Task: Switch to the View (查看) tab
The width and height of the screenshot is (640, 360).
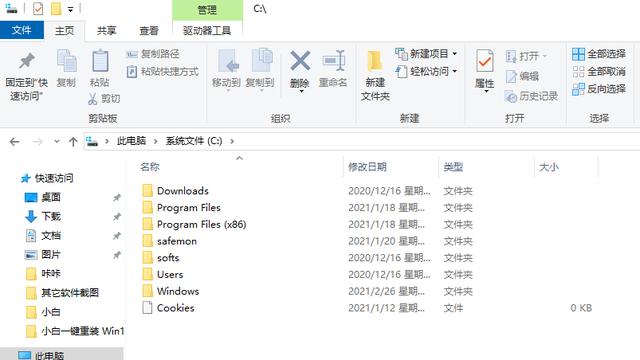Action: point(149,31)
